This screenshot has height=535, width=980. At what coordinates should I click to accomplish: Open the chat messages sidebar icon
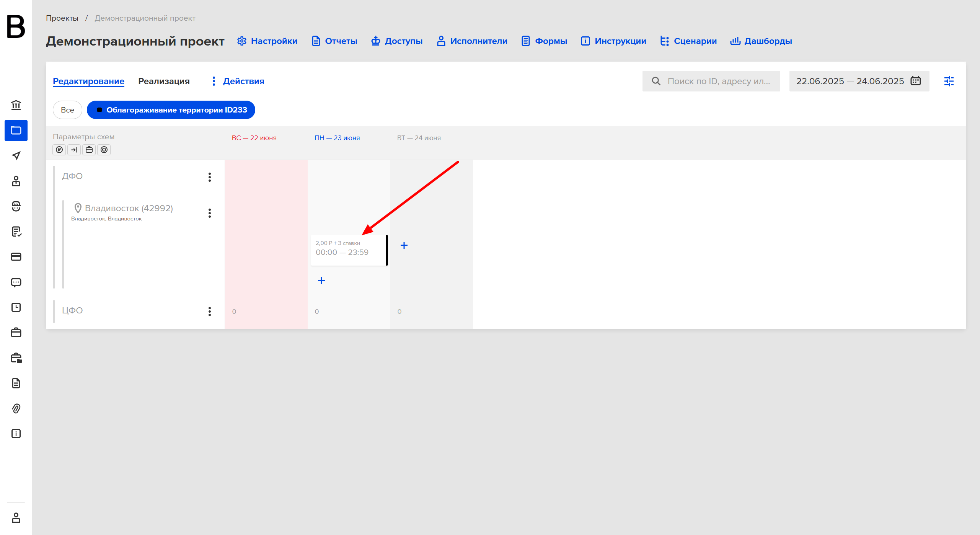click(16, 282)
